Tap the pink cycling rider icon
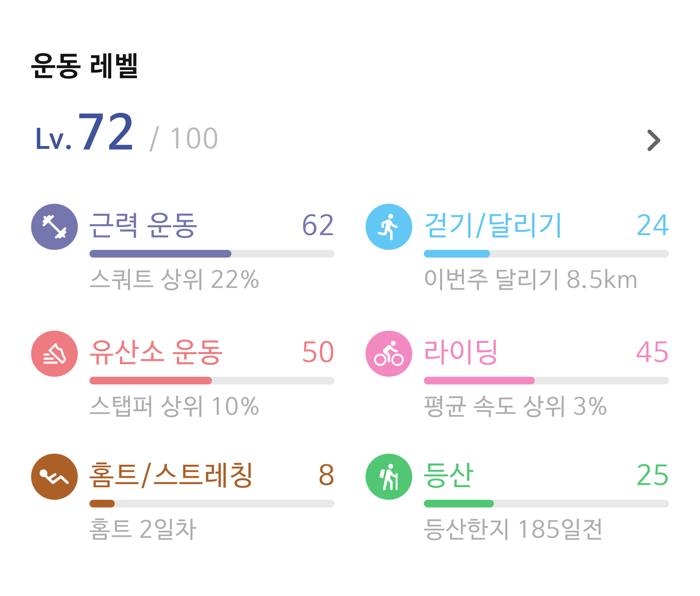This screenshot has width=700, height=596. click(x=389, y=354)
